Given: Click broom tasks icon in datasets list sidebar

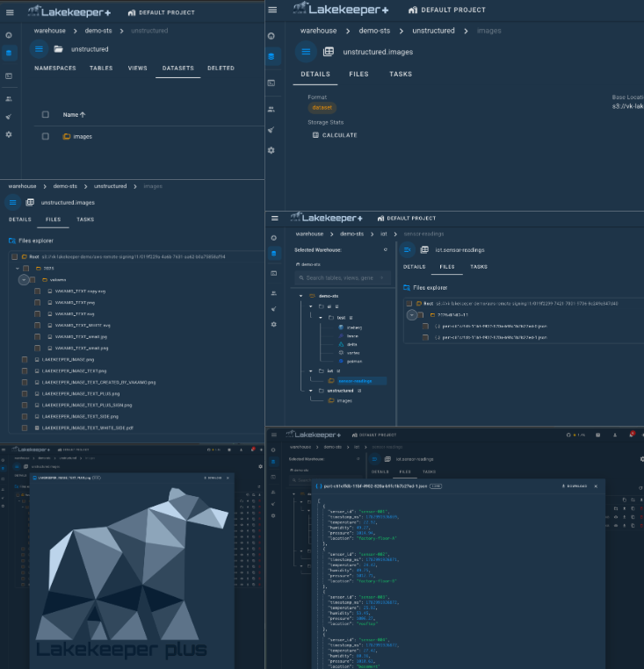Looking at the screenshot, I should coord(9,117).
